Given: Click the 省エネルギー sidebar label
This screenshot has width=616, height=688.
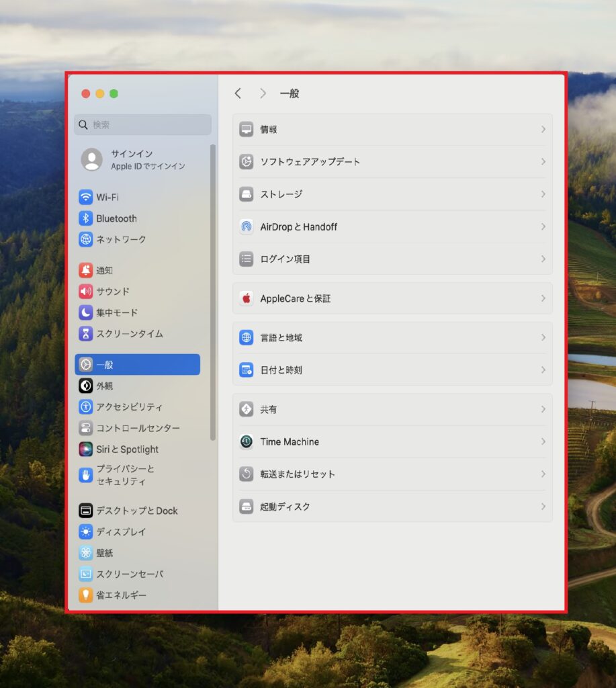Looking at the screenshot, I should (121, 595).
